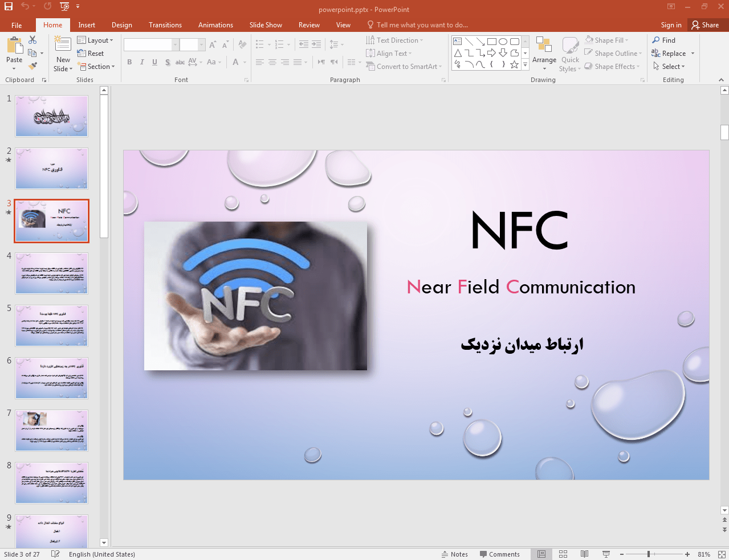Switch to Slide Sorter view
Viewport: 729px width, 560px height.
[x=563, y=554]
